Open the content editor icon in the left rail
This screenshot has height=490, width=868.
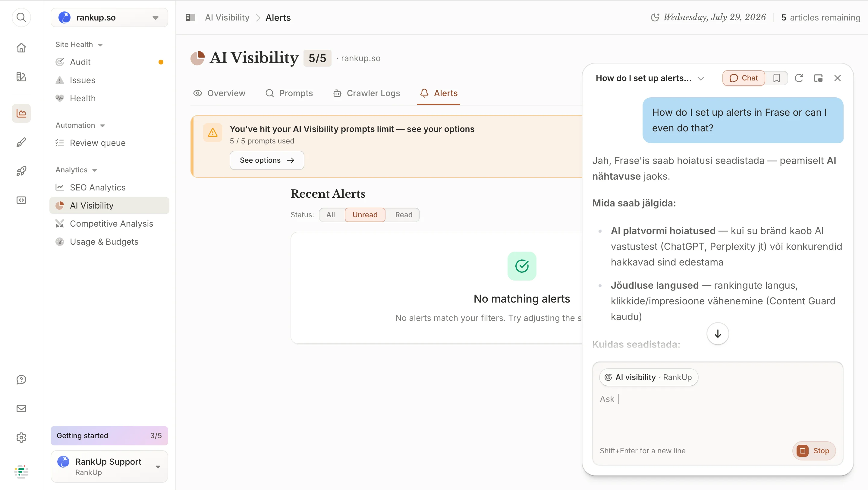21,77
